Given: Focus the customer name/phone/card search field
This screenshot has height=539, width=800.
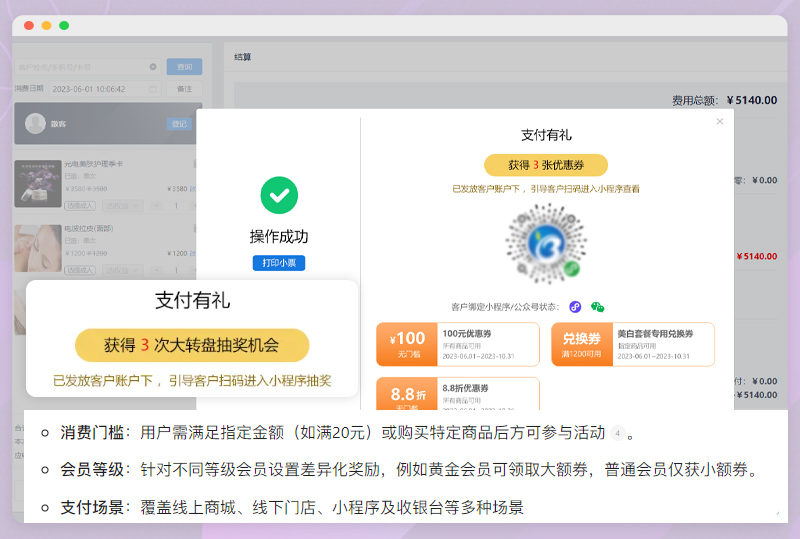Looking at the screenshot, I should pyautogui.click(x=87, y=67).
